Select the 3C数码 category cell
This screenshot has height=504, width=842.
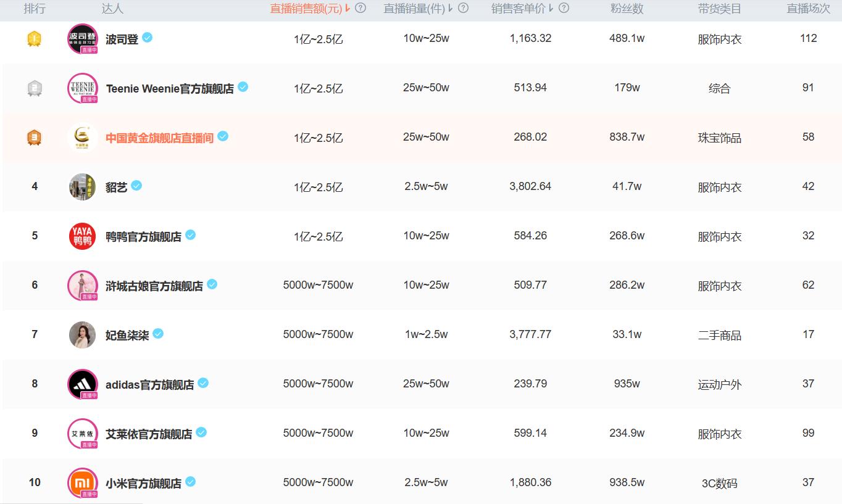pos(719,483)
